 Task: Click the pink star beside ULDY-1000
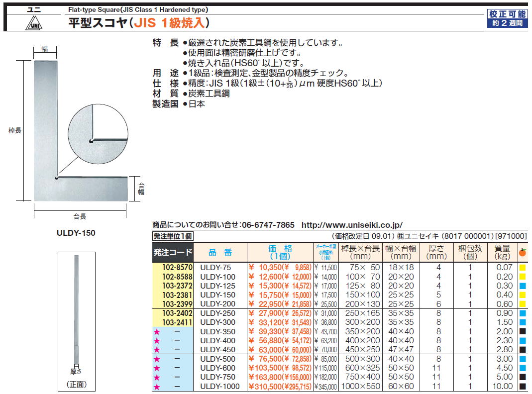pyautogui.click(x=157, y=387)
